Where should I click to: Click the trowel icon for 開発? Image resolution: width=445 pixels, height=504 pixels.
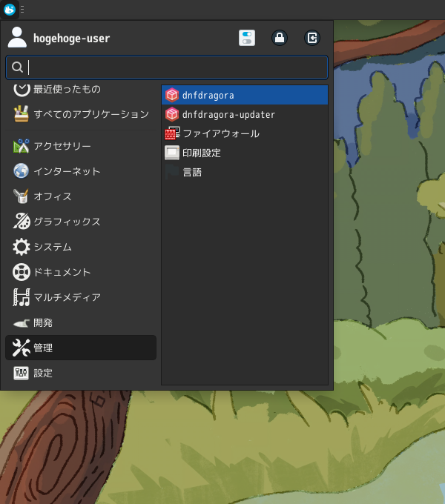(x=22, y=323)
